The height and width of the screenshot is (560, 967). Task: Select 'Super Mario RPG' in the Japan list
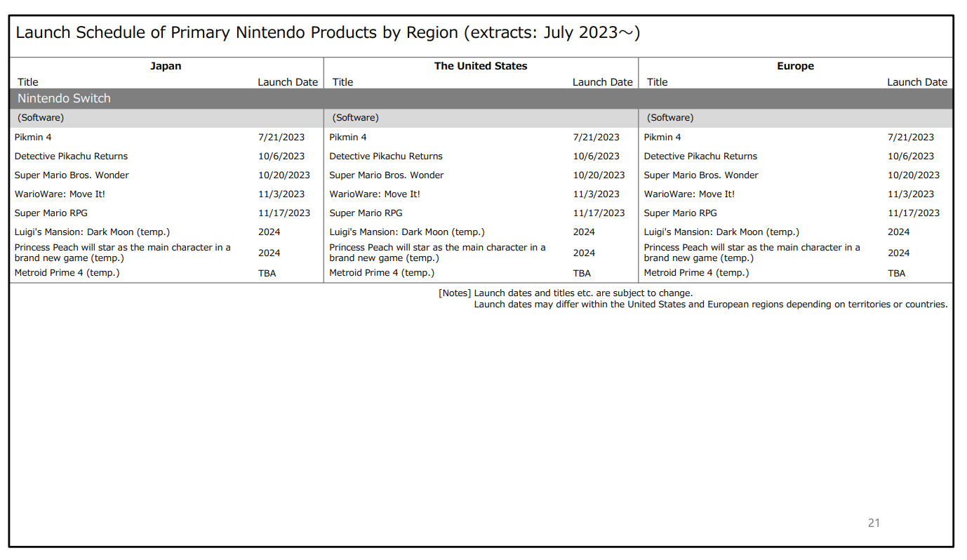51,213
